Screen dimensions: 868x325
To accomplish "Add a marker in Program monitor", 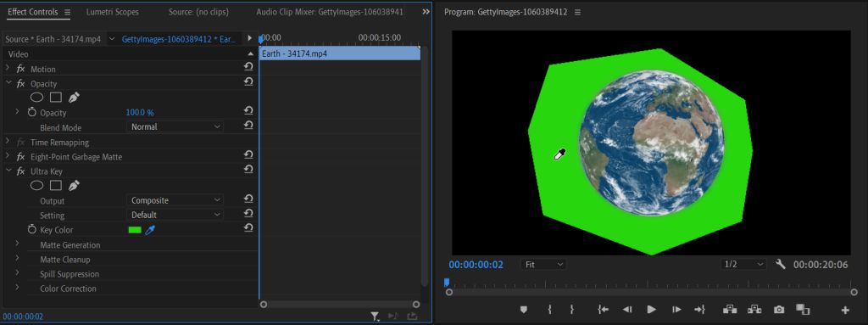I will coord(524,310).
